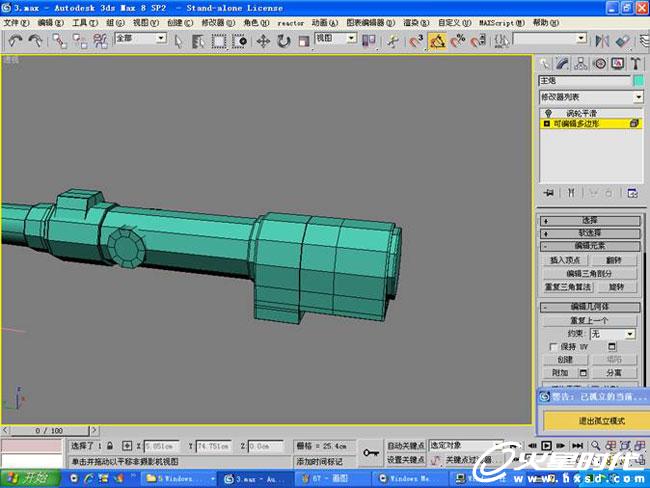Toggle the highlighted Angle Snap button
Viewport: 650px width, 488px height.
point(437,41)
